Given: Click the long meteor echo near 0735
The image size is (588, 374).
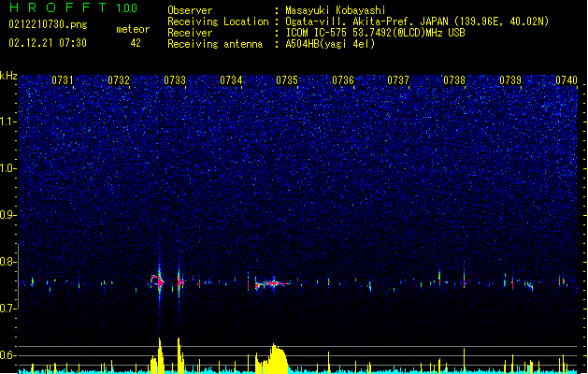Looking at the screenshot, I should coord(273,284).
